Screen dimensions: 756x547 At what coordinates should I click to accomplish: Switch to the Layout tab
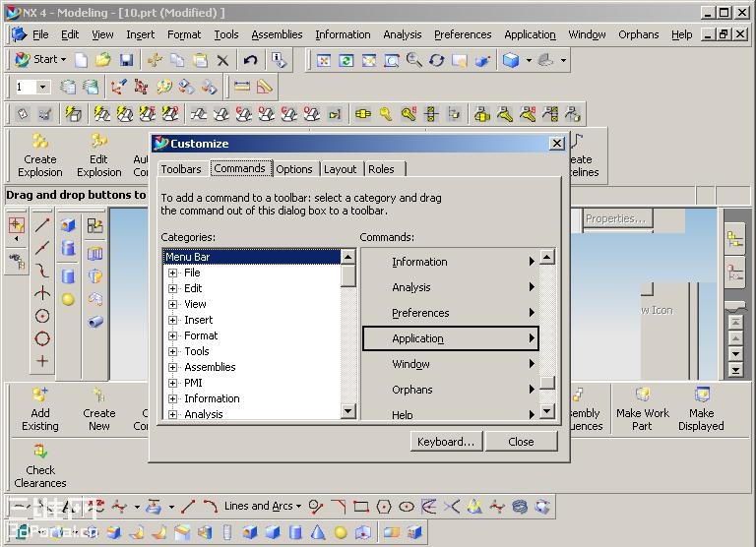[x=340, y=169]
